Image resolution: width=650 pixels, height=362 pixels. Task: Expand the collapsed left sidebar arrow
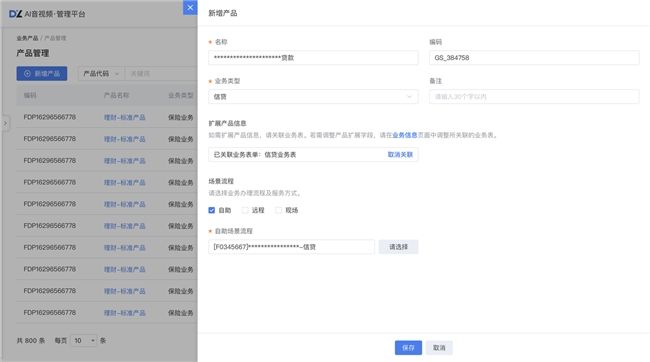[x=5, y=123]
